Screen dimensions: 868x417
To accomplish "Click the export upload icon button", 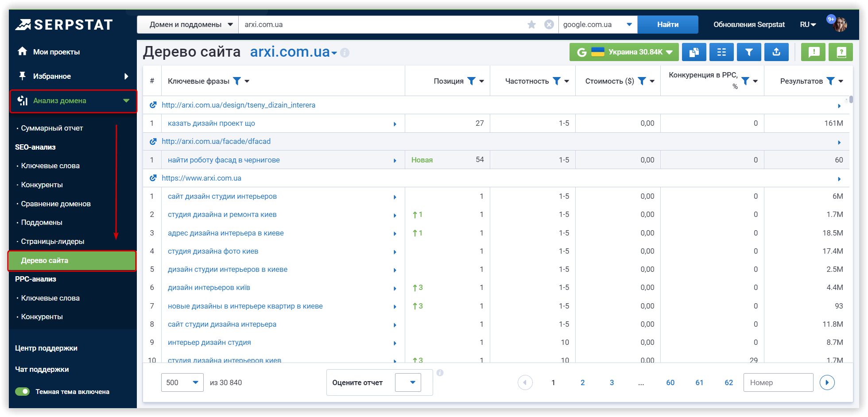I will [x=776, y=52].
